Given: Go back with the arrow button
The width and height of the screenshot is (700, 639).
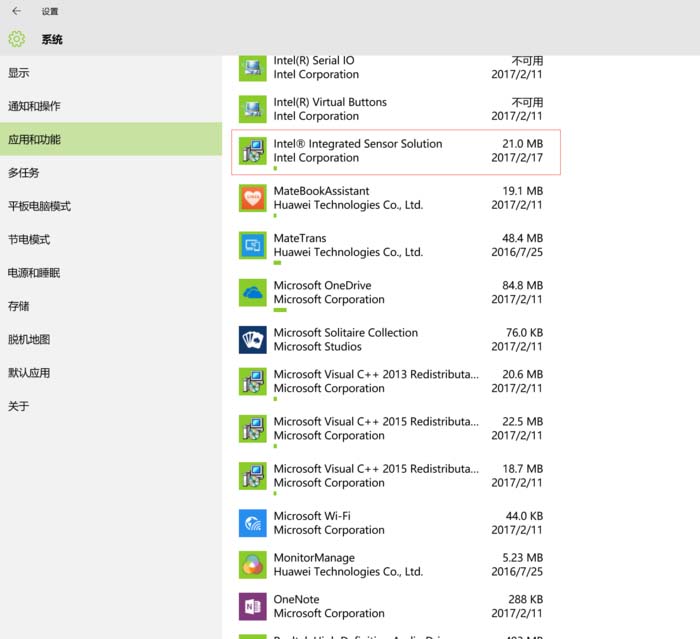Looking at the screenshot, I should [17, 11].
